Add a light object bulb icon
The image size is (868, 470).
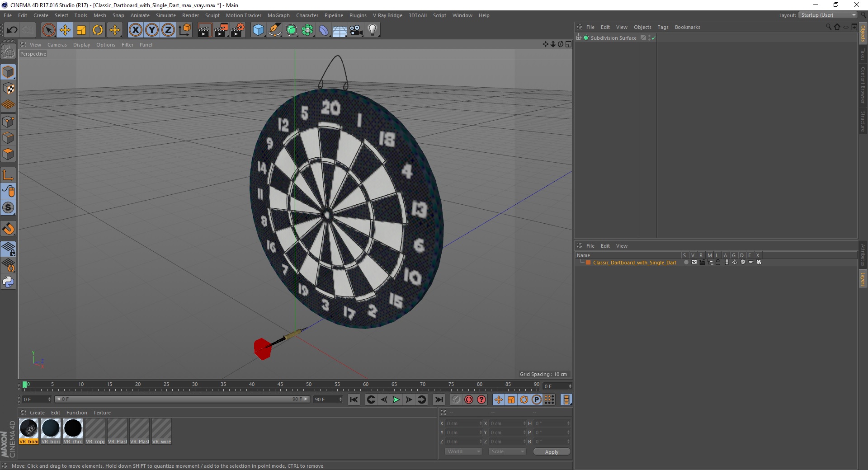coord(373,30)
